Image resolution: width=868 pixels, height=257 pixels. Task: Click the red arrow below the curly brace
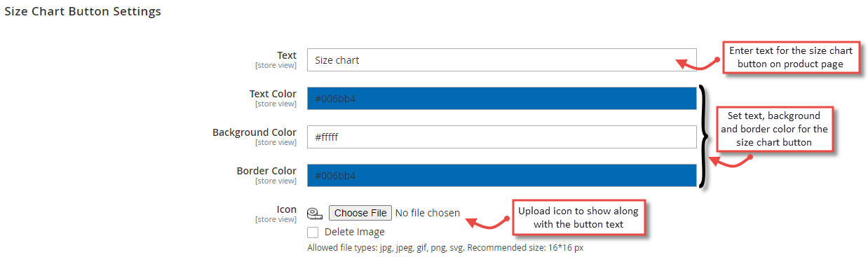[x=729, y=162]
